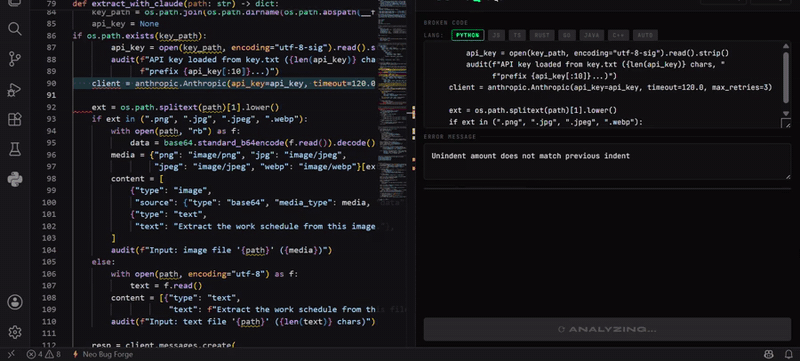Open the Search view in the activity bar
This screenshot has height=361, width=800.
coord(15,29)
